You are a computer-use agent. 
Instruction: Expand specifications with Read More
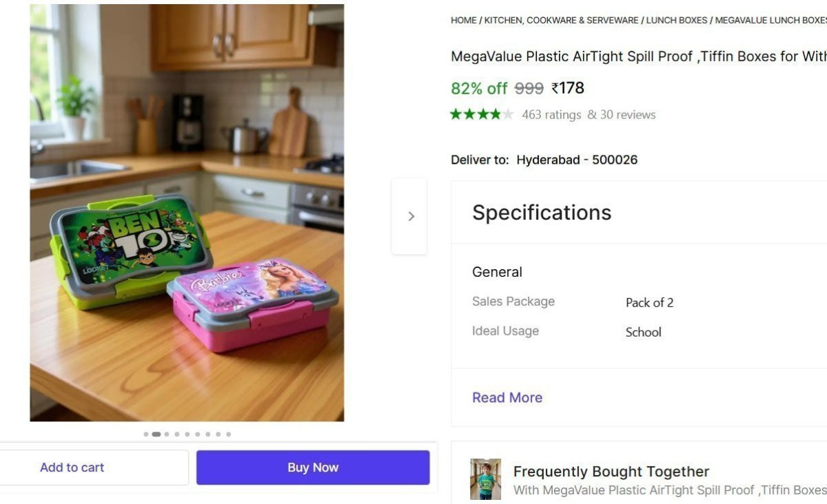(507, 397)
